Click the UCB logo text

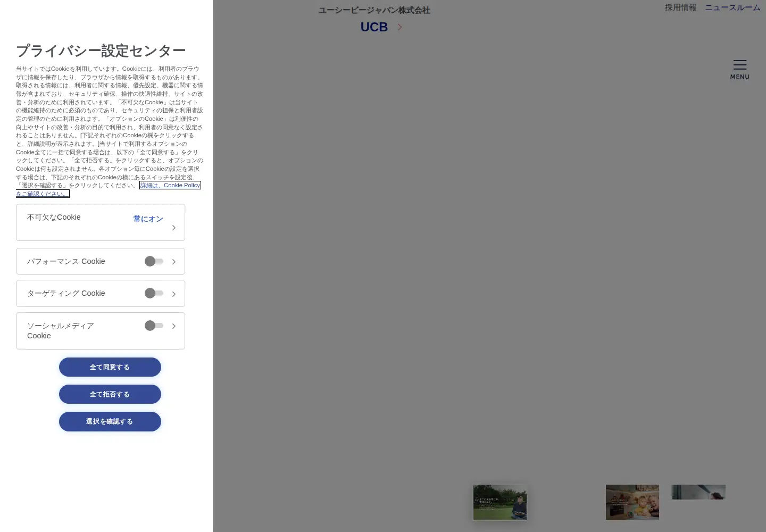[x=374, y=27]
